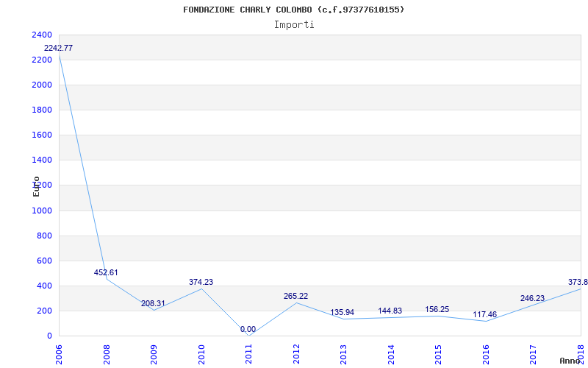Click the 452.61 data label
Screen dimensions: 588x368
(x=106, y=272)
